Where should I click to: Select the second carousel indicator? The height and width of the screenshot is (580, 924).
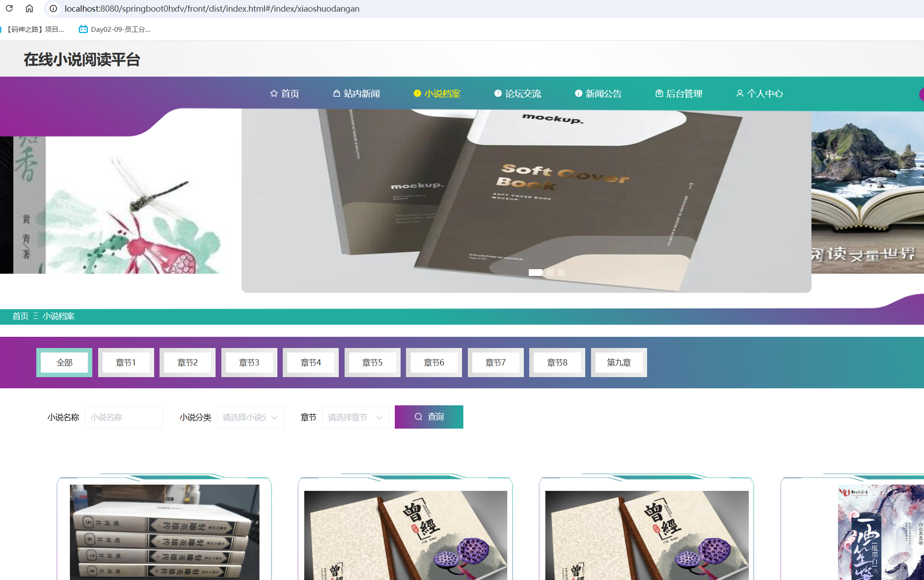[x=550, y=272]
